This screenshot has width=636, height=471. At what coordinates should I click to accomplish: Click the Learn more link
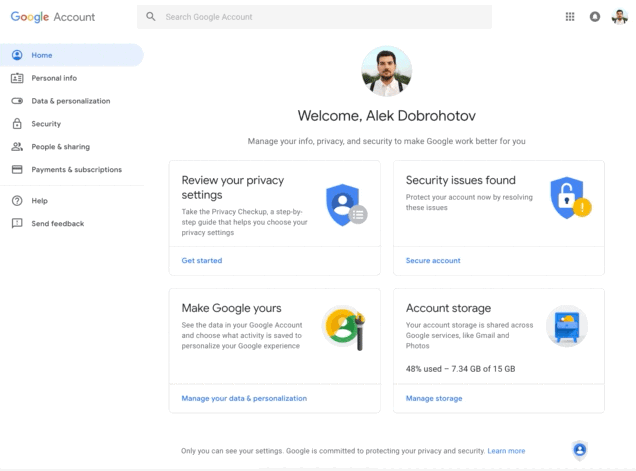[506, 451]
